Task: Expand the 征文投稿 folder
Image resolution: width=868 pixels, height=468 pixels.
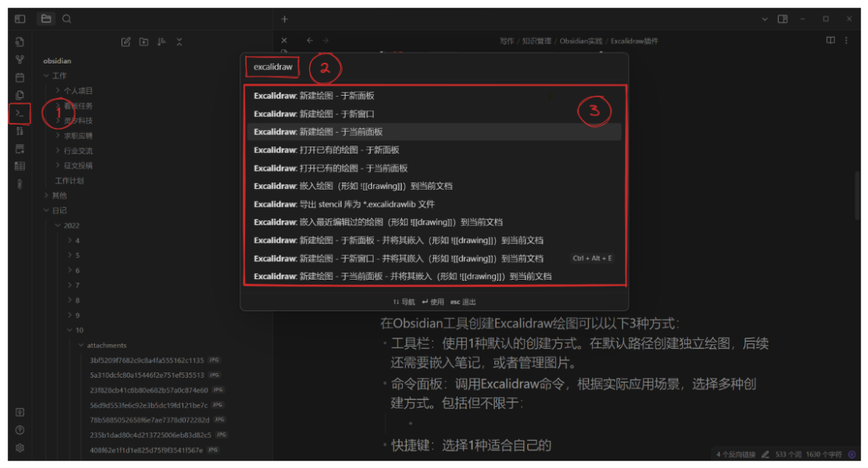Action: click(58, 165)
